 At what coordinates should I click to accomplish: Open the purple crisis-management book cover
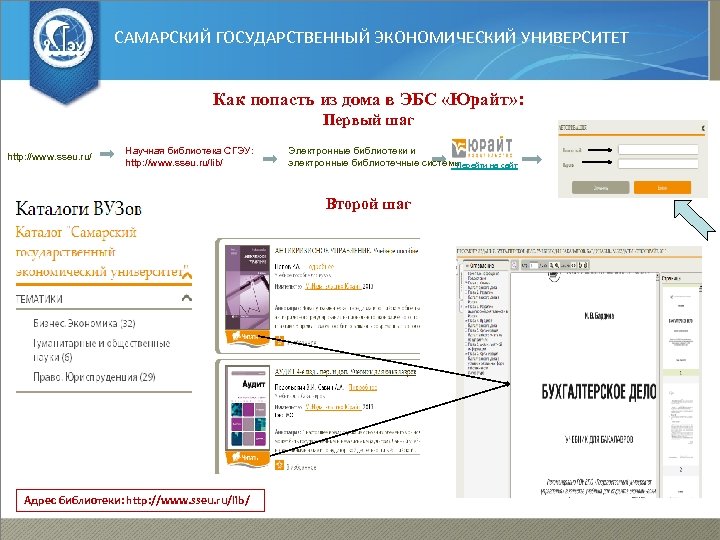click(x=247, y=287)
